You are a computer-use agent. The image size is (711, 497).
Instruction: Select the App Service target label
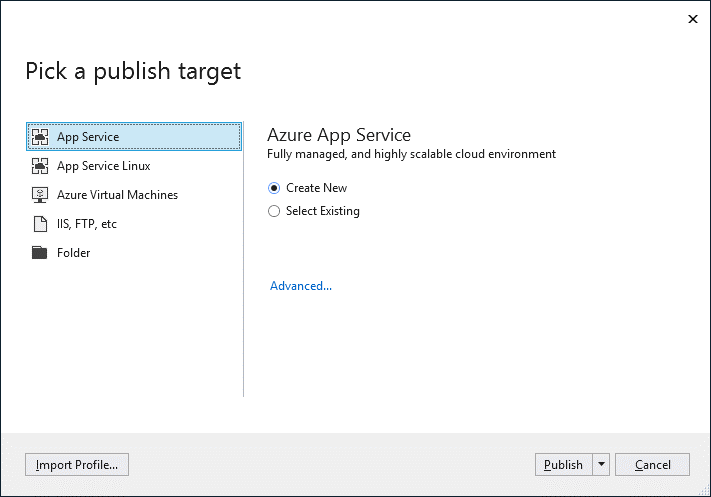coord(88,136)
